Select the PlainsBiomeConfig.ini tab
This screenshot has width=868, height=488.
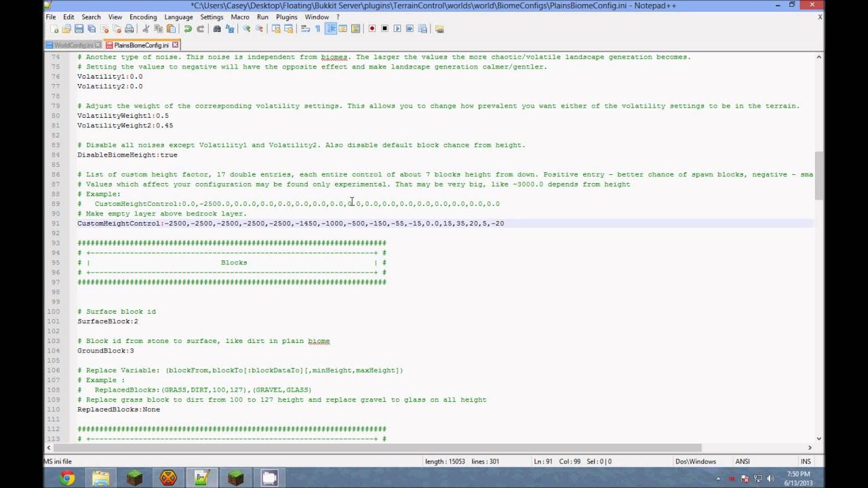click(x=142, y=45)
